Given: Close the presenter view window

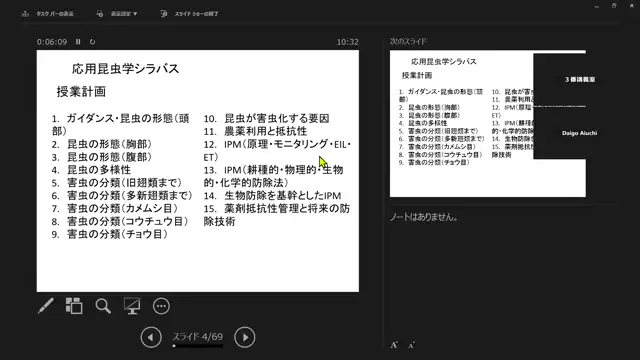Looking at the screenshot, I should (632, 6).
